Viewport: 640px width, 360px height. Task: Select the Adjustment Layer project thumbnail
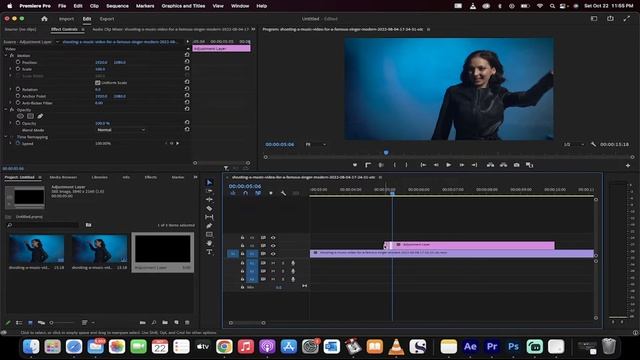(162, 249)
